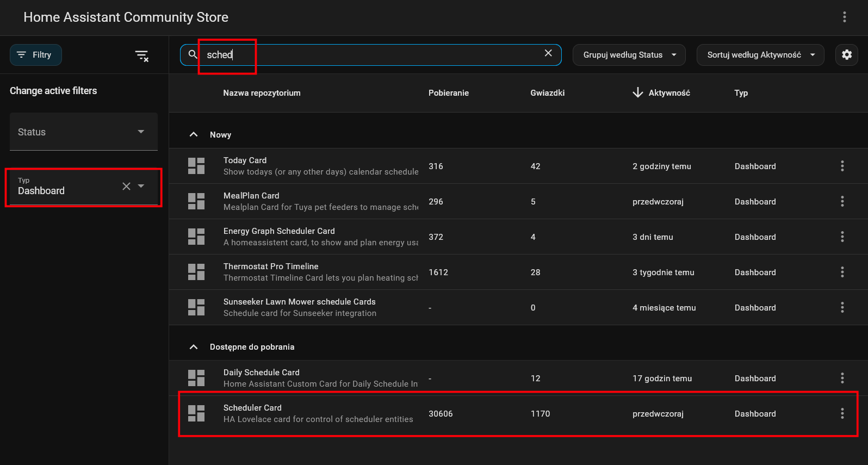Expand the Status filter dropdown

[83, 132]
